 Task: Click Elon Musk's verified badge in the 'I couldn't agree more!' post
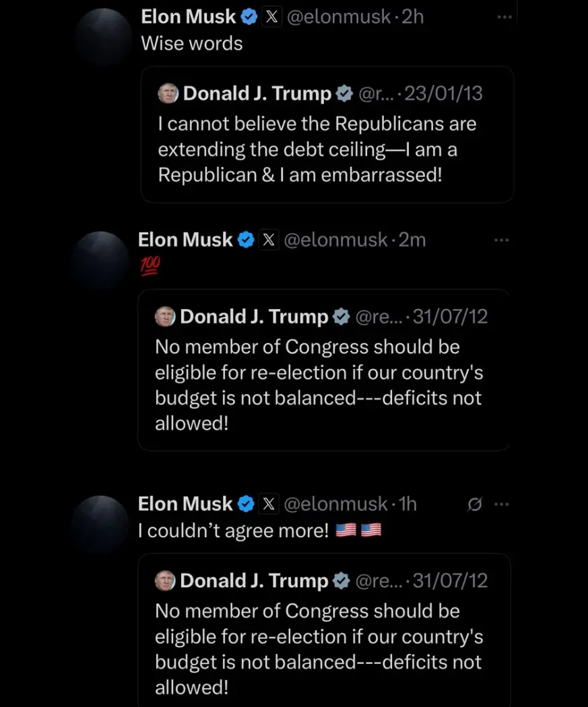pyautogui.click(x=247, y=504)
